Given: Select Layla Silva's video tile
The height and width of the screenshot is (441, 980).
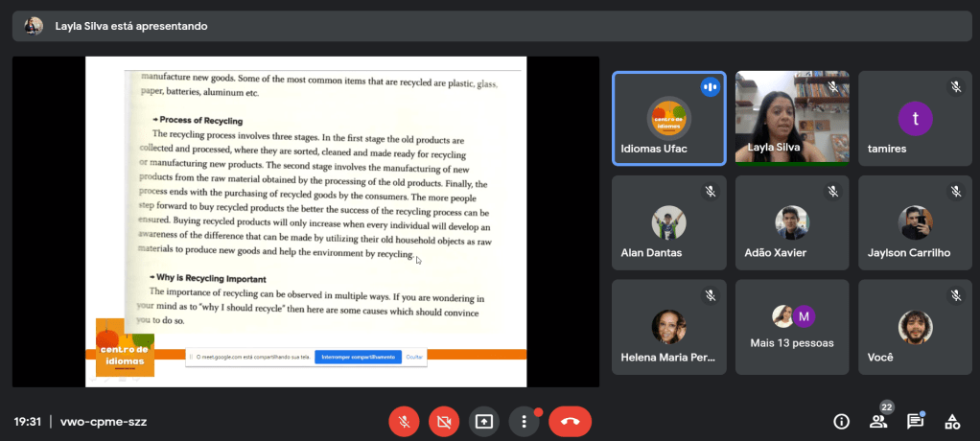Looking at the screenshot, I should coord(791,117).
